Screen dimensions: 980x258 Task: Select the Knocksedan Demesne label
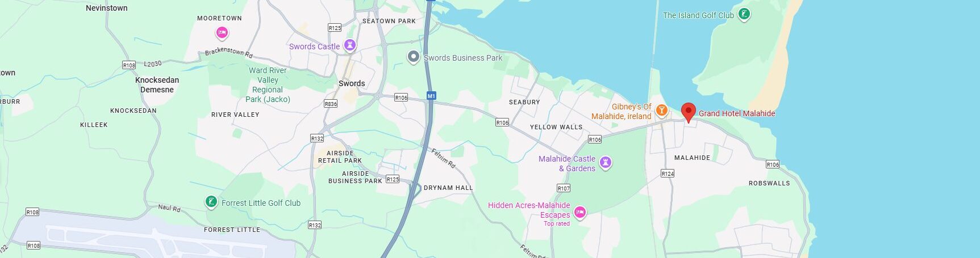coord(157,84)
